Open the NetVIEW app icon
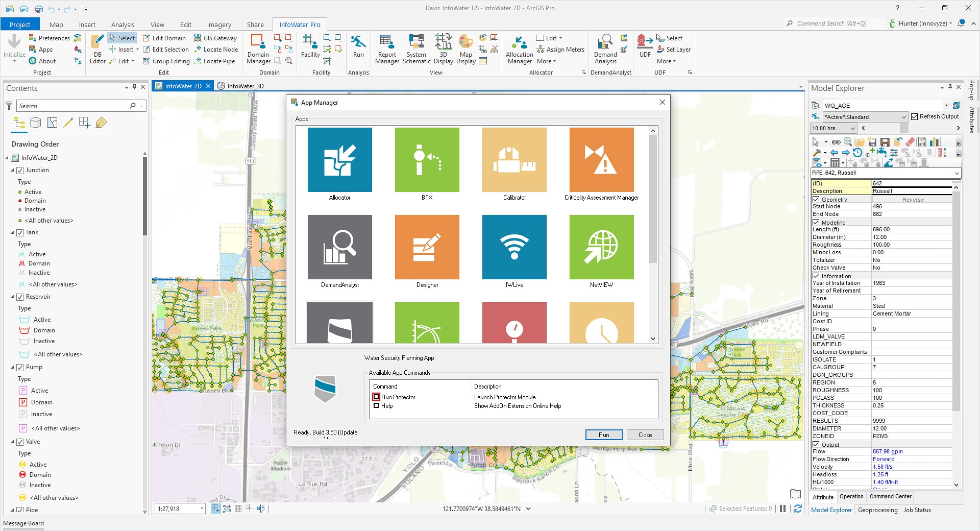Viewport: 980px width, 531px height. [601, 247]
